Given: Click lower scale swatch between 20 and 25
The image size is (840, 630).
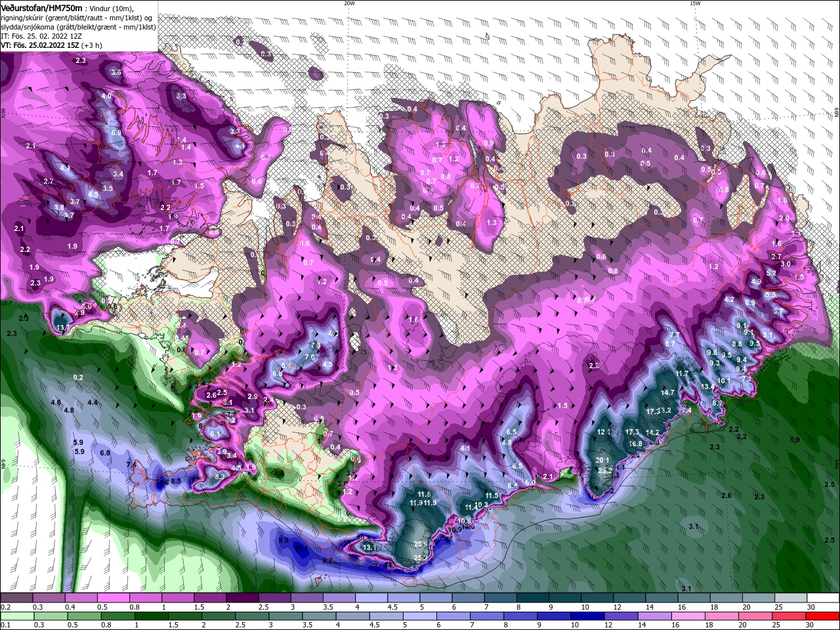Looking at the screenshot, I should click(x=757, y=616).
